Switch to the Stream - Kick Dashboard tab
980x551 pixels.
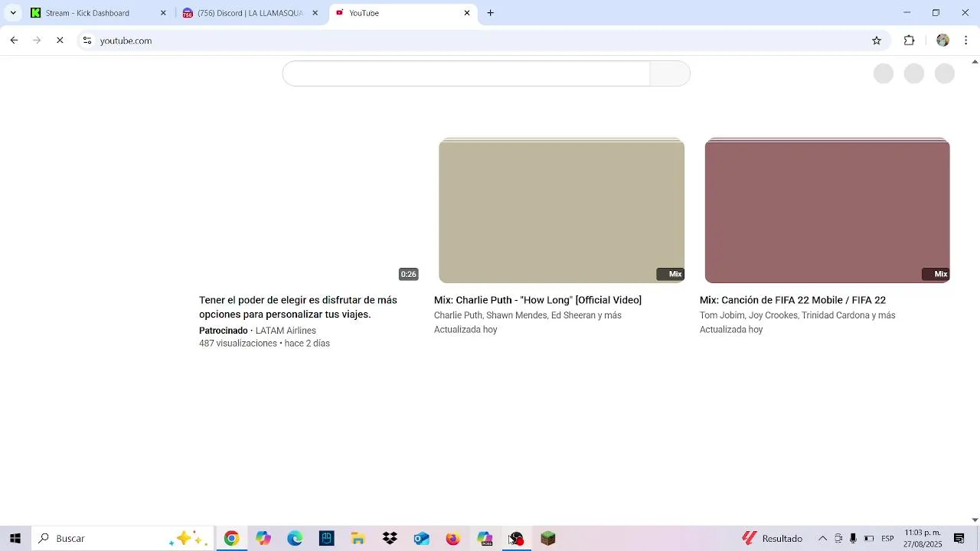coord(98,13)
